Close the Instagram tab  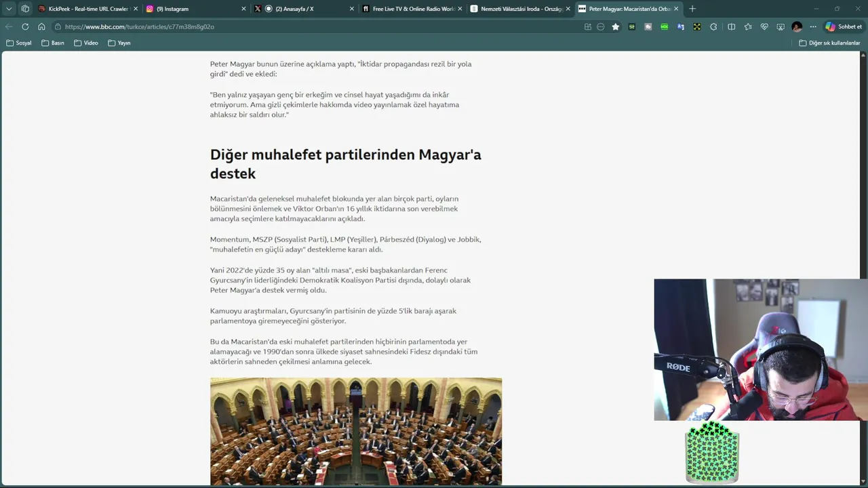click(243, 9)
